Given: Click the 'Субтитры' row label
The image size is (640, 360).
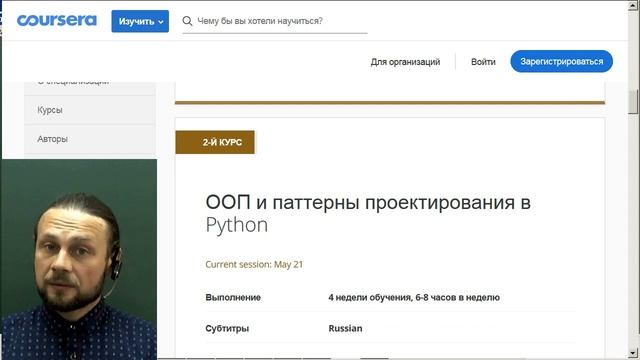Looking at the screenshot, I should [227, 329].
